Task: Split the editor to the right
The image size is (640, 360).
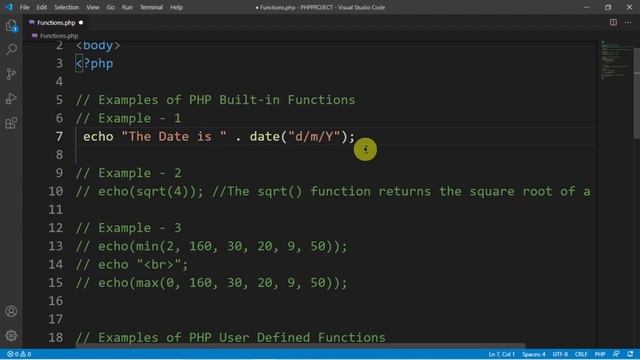Action: (x=613, y=22)
